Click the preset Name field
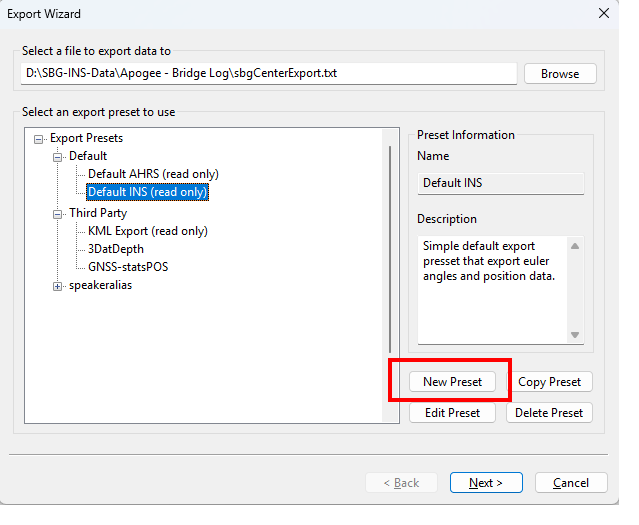 point(500,183)
